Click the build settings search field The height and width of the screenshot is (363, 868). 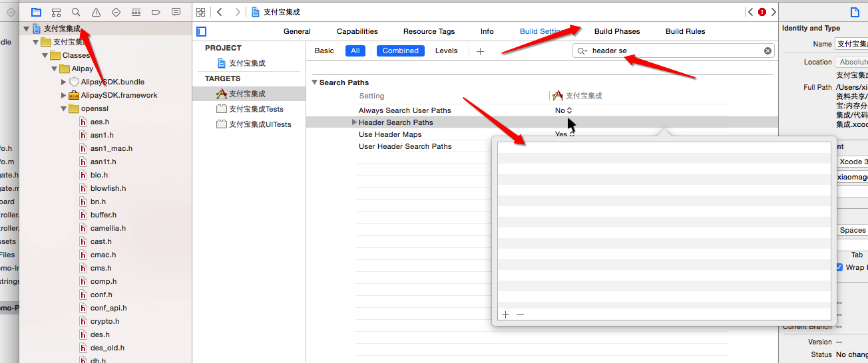[674, 51]
